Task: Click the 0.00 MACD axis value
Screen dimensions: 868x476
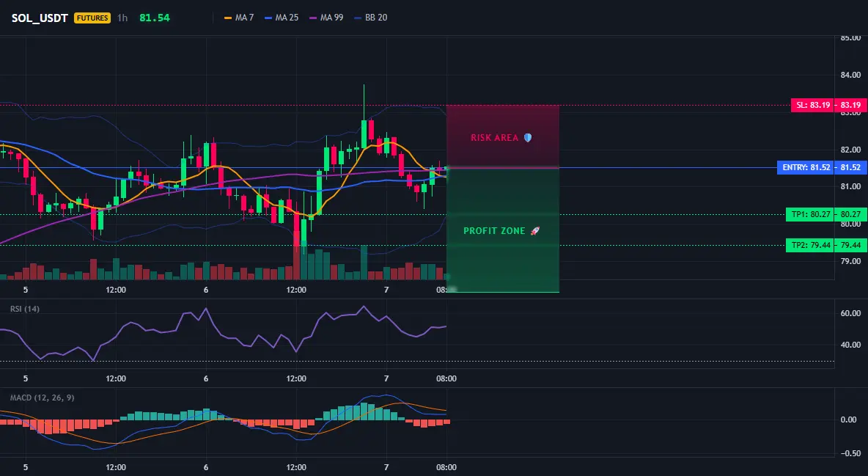Action: click(x=849, y=420)
